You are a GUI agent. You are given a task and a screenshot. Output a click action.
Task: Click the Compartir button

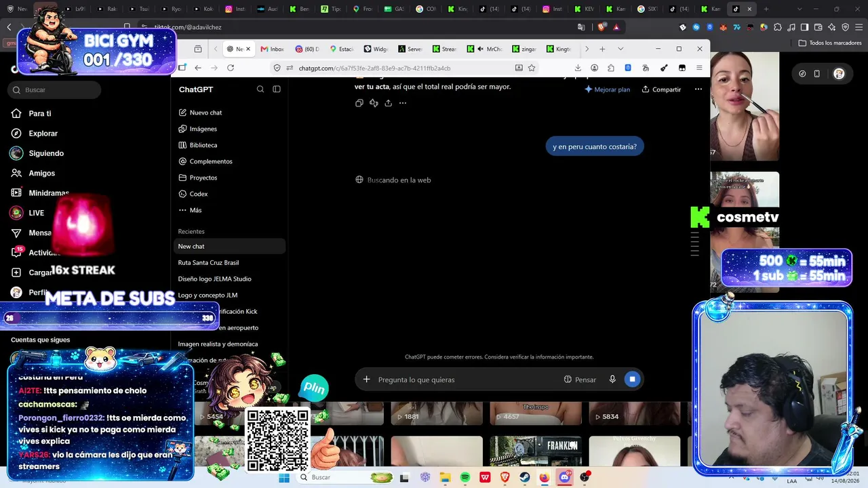point(661,89)
